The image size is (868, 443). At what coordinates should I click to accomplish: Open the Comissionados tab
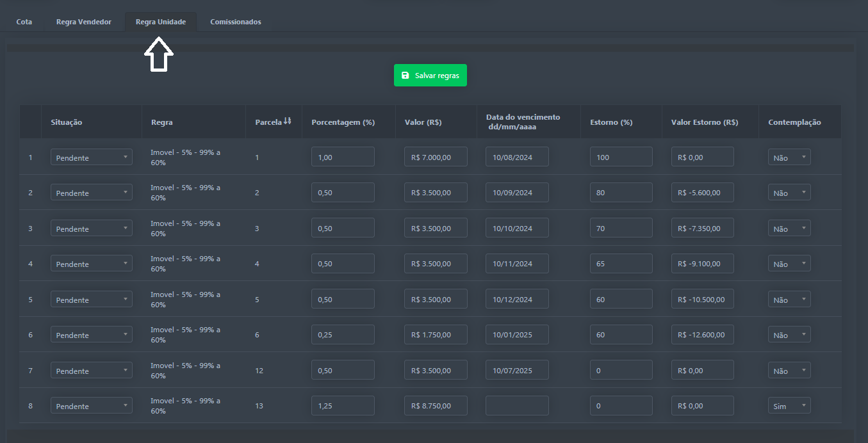(235, 22)
